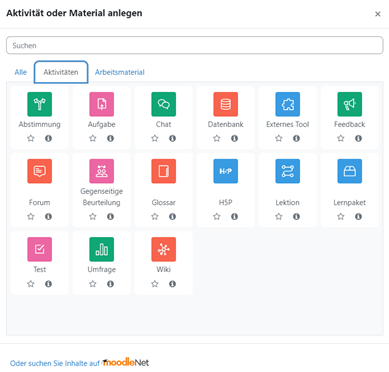Viewport: 389px width, 372px height.
Task: Show info for Externes Tool
Action: tap(296, 138)
